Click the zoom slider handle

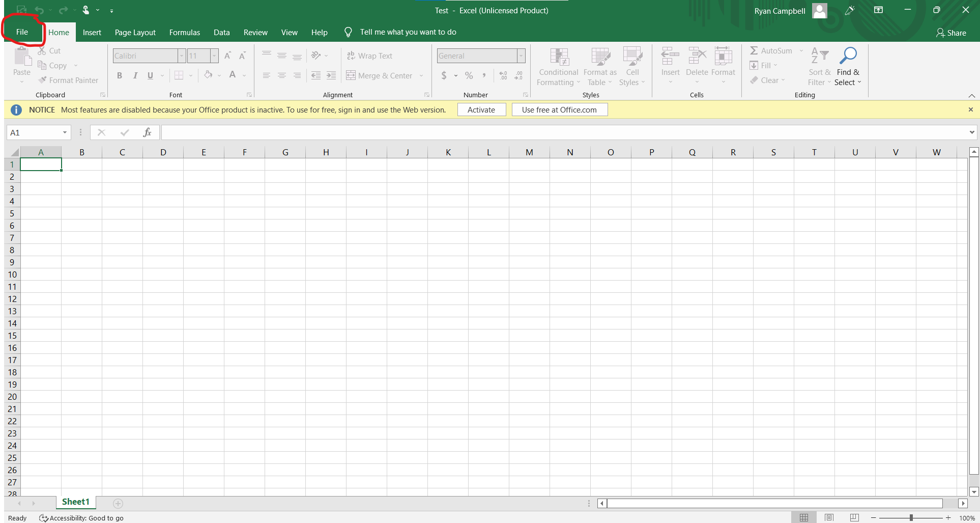point(911,517)
